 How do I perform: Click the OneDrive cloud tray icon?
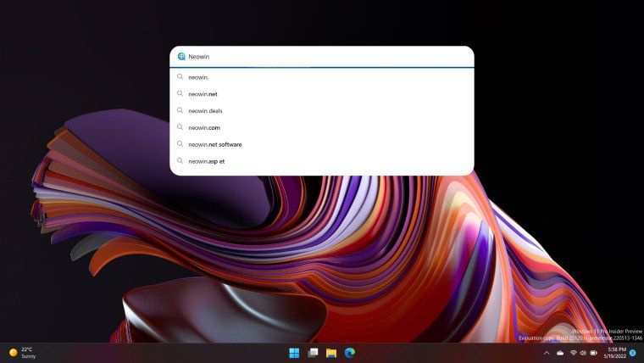(x=560, y=353)
